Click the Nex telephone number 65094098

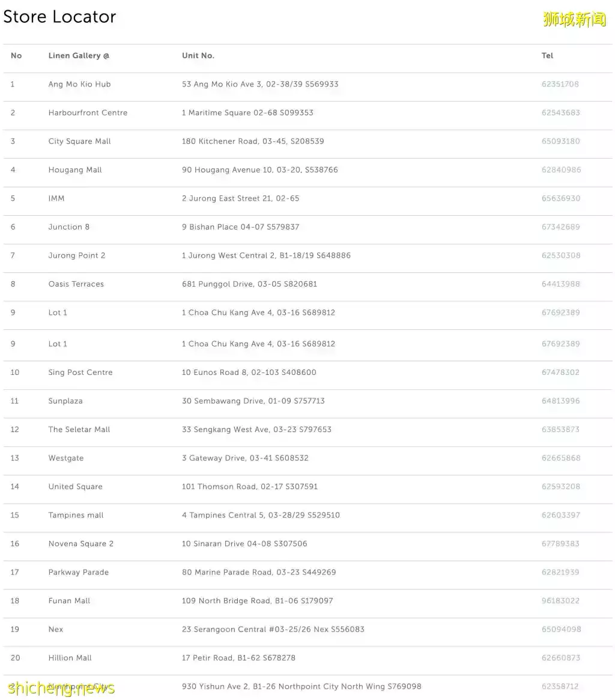[561, 630]
